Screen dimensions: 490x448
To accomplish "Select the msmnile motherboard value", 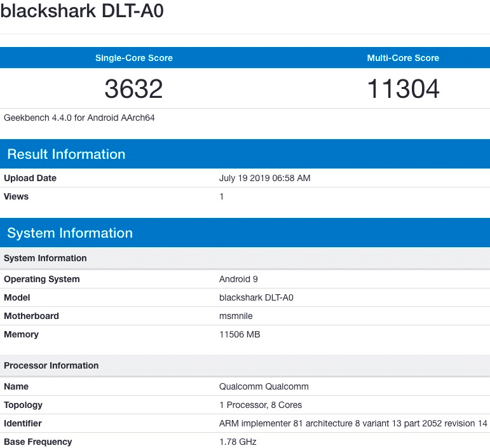I will tap(238, 316).
